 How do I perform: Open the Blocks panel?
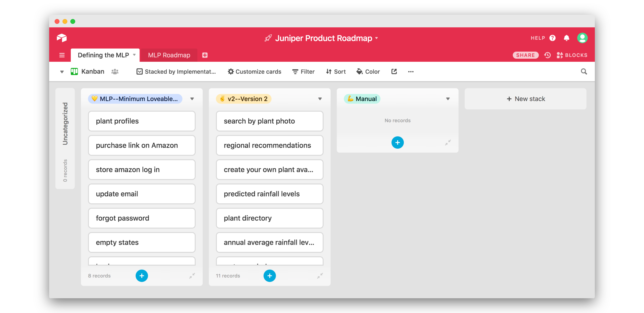572,55
